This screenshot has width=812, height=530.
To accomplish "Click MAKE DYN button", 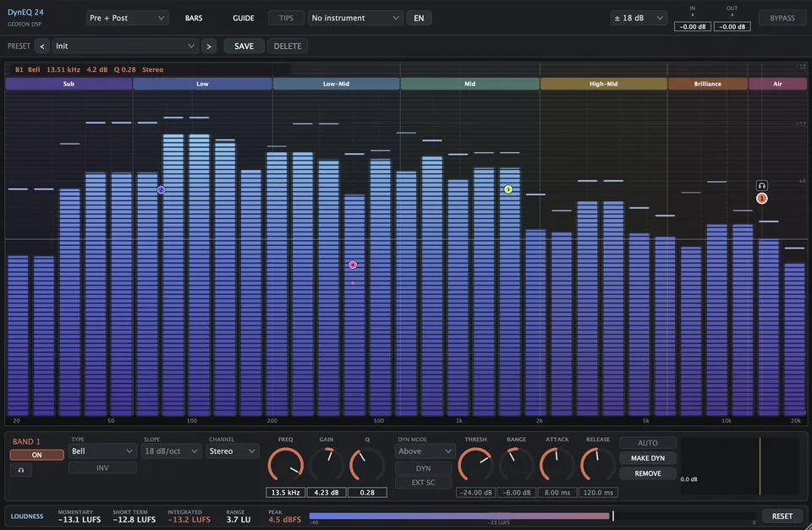I will [x=648, y=458].
